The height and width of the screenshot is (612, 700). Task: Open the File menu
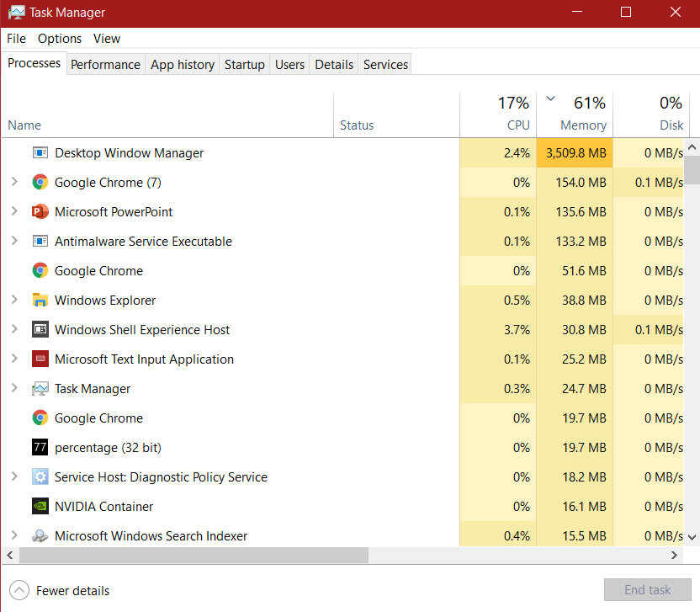click(x=17, y=39)
